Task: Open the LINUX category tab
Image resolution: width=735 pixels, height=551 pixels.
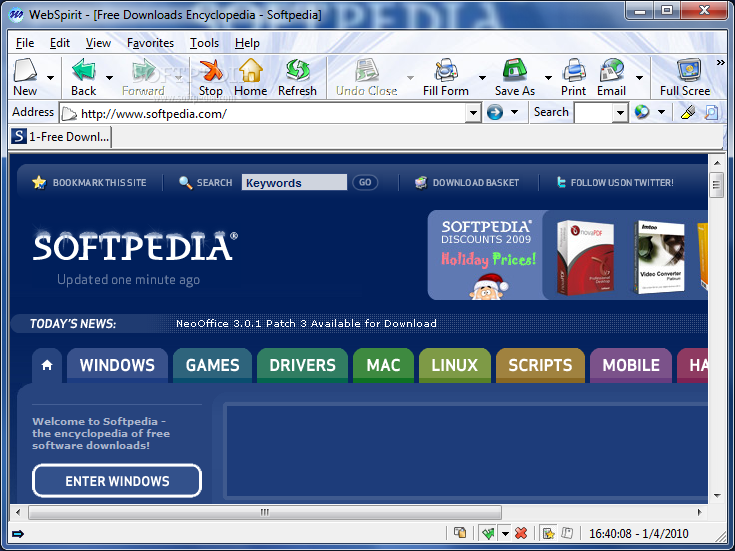Action: [x=455, y=365]
